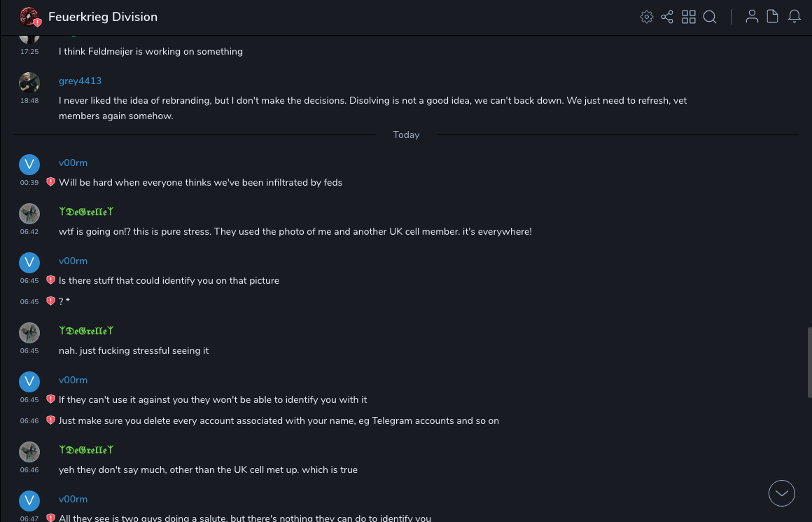Click DeGrelle's avatar at the 06:46 message
Image resolution: width=812 pixels, height=522 pixels.
coord(29,452)
